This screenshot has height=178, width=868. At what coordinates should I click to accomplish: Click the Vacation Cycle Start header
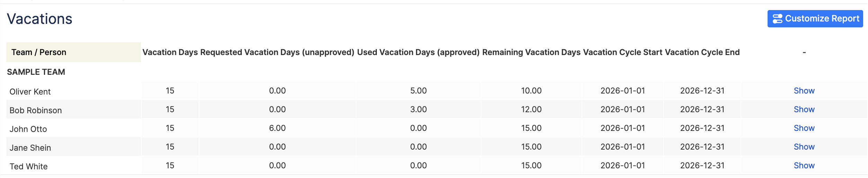[622, 52]
